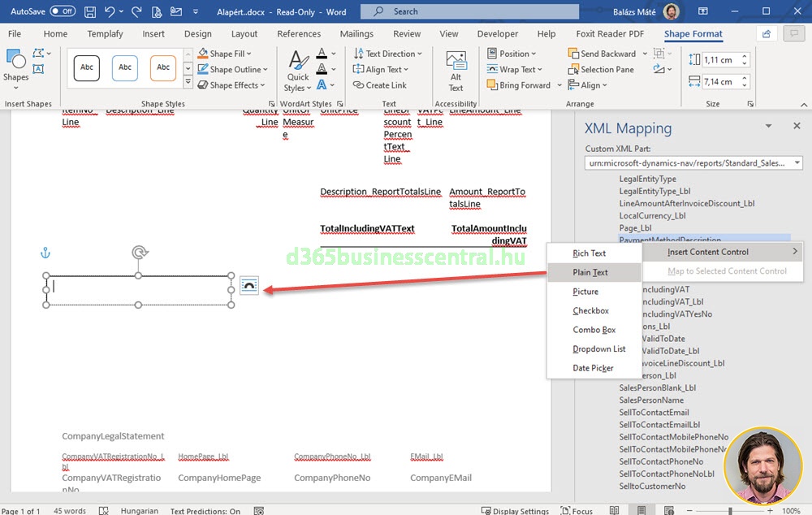Click the Alt Text icon
Image resolution: width=812 pixels, height=515 pixels.
pyautogui.click(x=456, y=71)
